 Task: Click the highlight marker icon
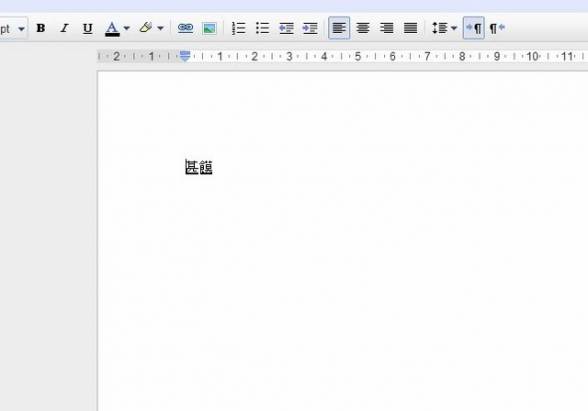pos(146,27)
